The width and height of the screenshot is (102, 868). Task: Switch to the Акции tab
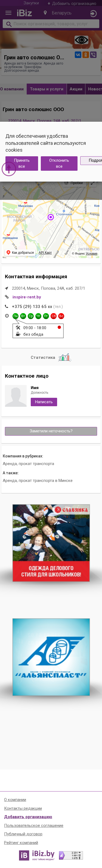pyautogui.click(x=76, y=89)
